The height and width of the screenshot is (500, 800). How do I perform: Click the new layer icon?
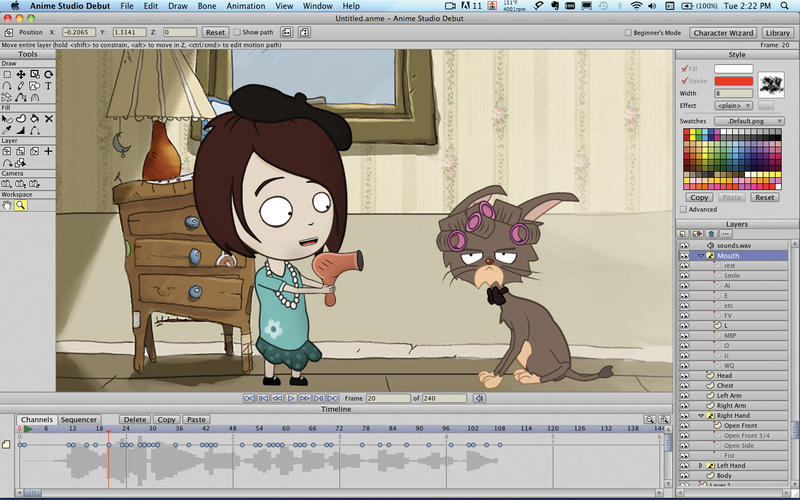684,233
